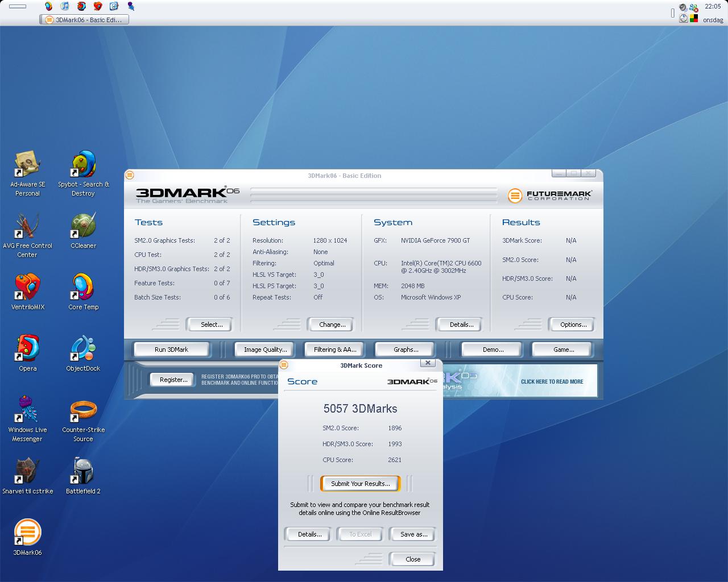Click the four-color squares tray icon
The image size is (728, 582).
694,18
